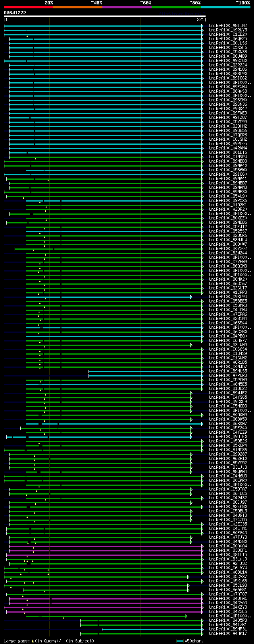
Task: Select hit UniRef100_C9SL94
Action: [x=228, y=297]
